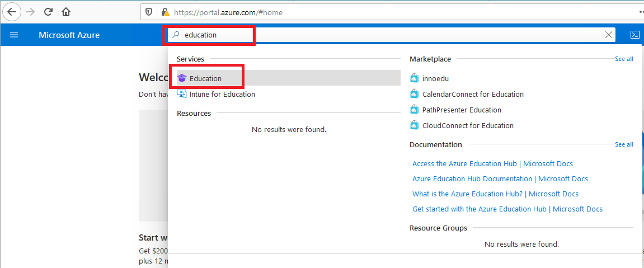Click the Education graduation cap icon
Viewport: 644px width, 268px height.
(181, 78)
